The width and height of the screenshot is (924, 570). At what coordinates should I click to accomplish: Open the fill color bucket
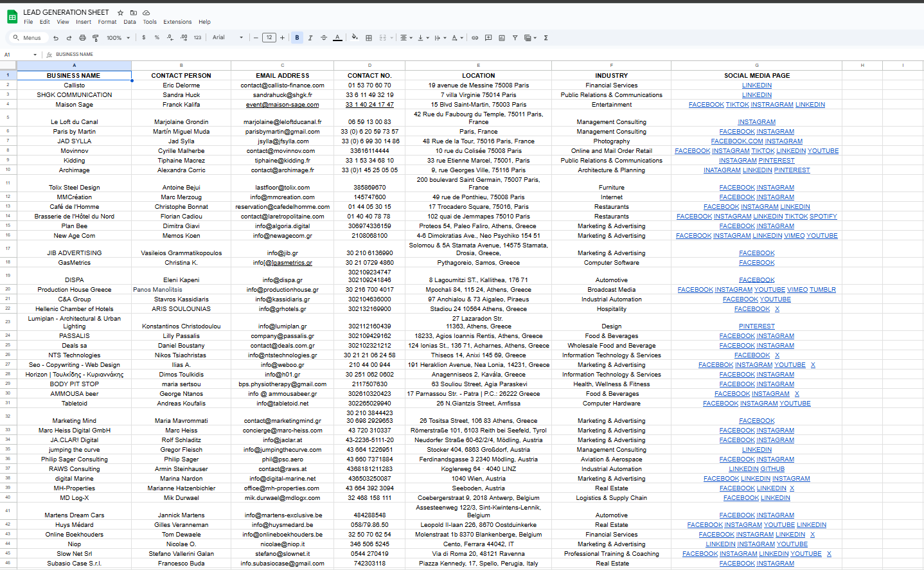coord(355,38)
